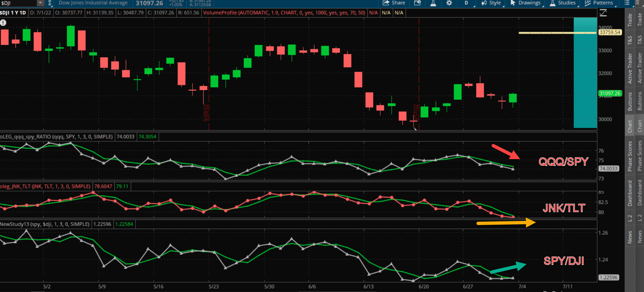Click the 1.22584 study value
The height and width of the screenshot is (292, 644).
(x=124, y=224)
